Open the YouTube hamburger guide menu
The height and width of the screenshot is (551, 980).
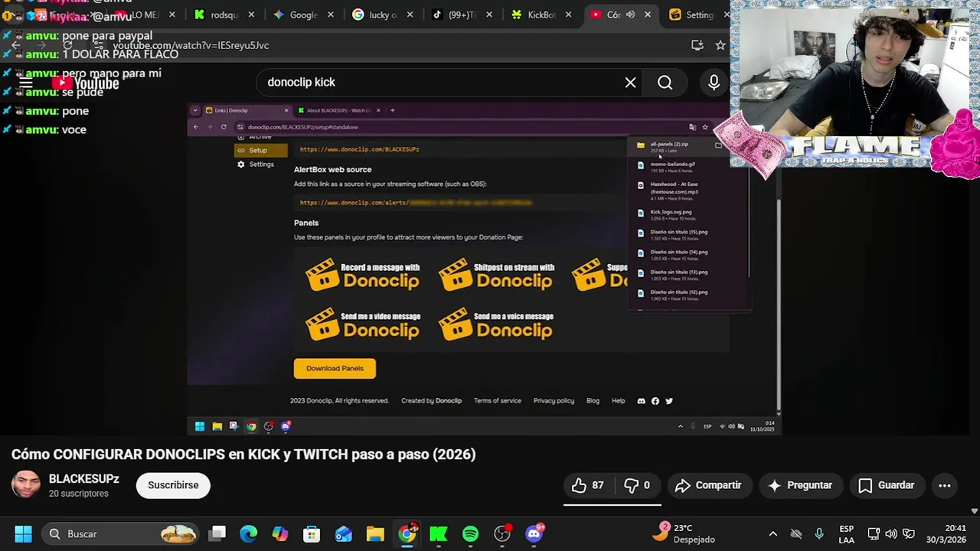point(25,83)
